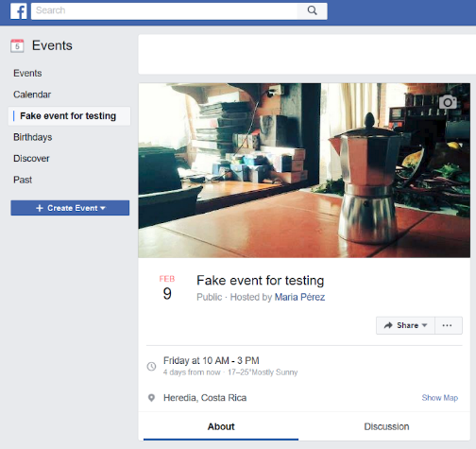Select Discover in the Events sidebar
The height and width of the screenshot is (449, 476).
pyautogui.click(x=31, y=159)
